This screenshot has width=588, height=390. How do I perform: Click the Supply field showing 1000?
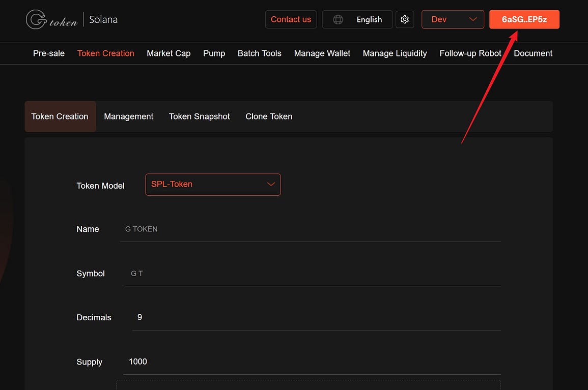tap(312, 362)
